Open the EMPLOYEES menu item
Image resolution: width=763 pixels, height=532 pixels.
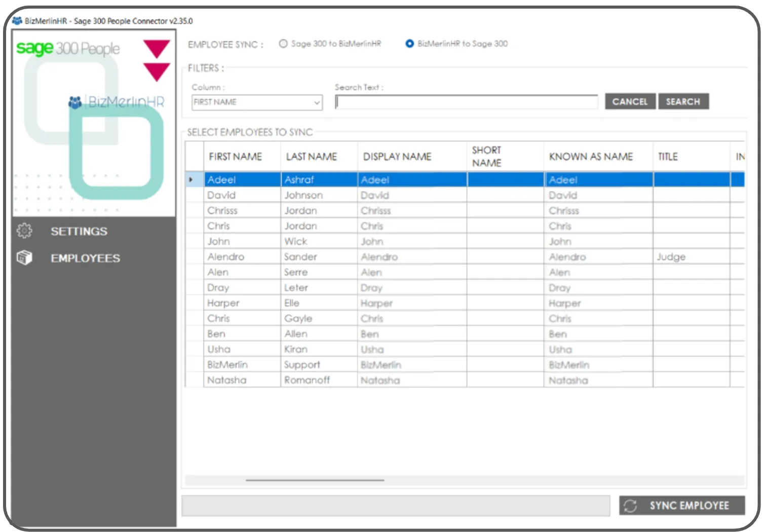point(85,258)
